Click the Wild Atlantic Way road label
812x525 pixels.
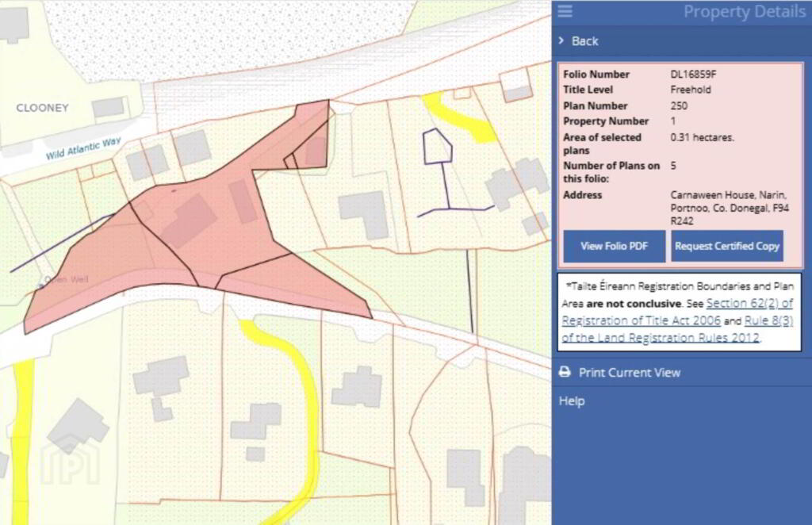click(83, 148)
